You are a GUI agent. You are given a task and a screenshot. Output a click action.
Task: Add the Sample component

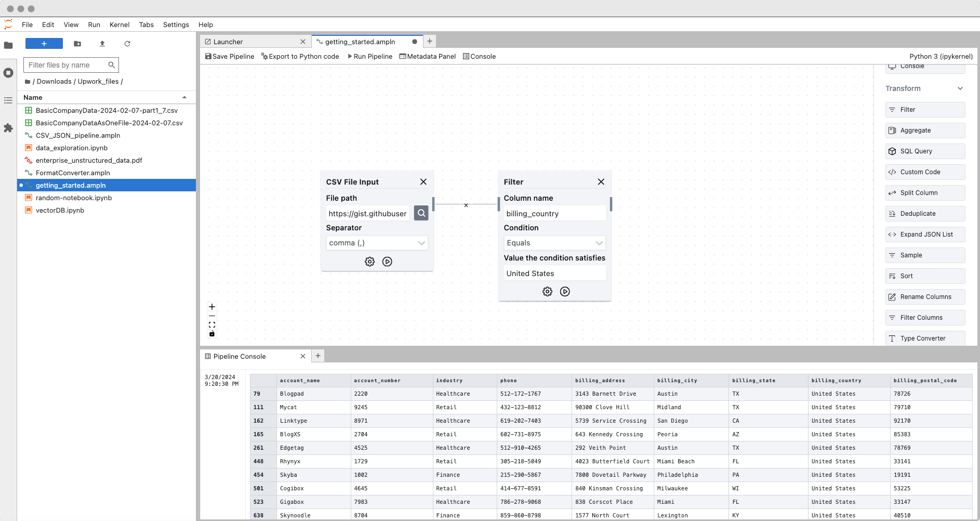[925, 255]
